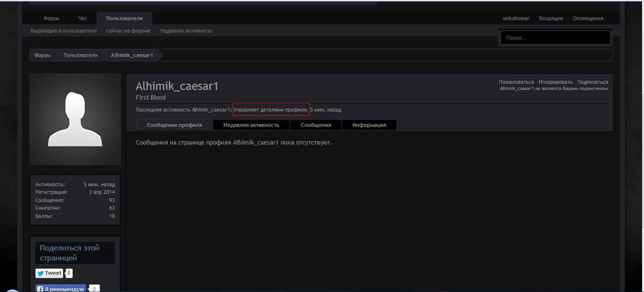The height and width of the screenshot is (292, 644).
Task: Select the 'Пользователи' navigation tab
Action: 124,18
